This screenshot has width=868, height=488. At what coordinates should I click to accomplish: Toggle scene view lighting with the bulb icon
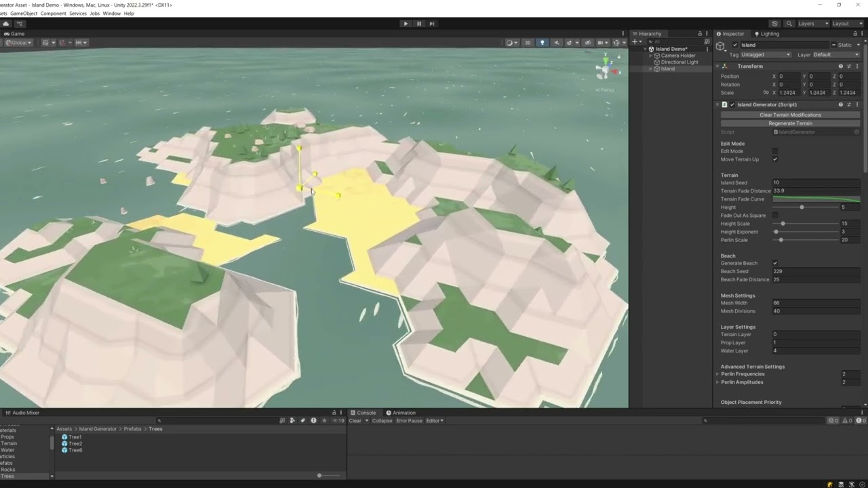click(542, 42)
